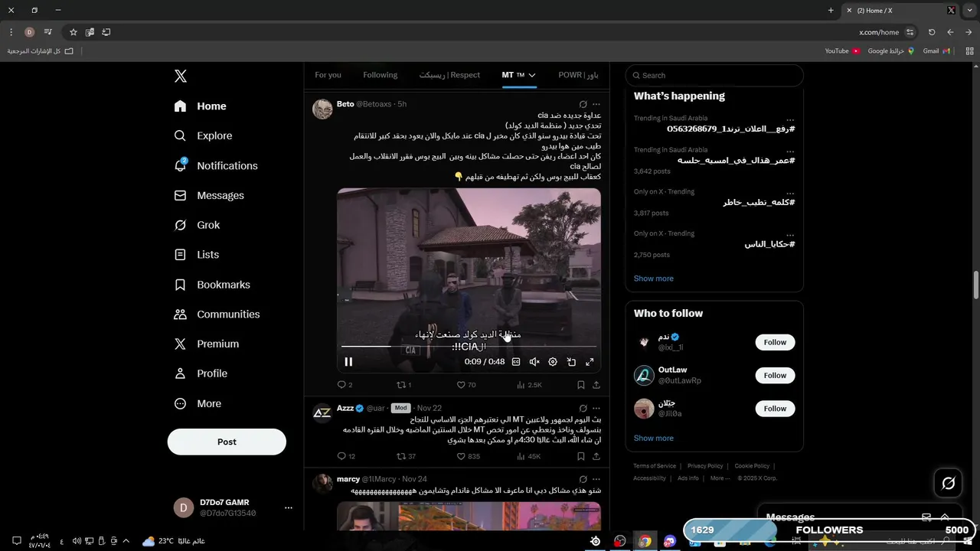Screen dimensions: 980x551
Task: Share Beto's post
Action: point(596,385)
